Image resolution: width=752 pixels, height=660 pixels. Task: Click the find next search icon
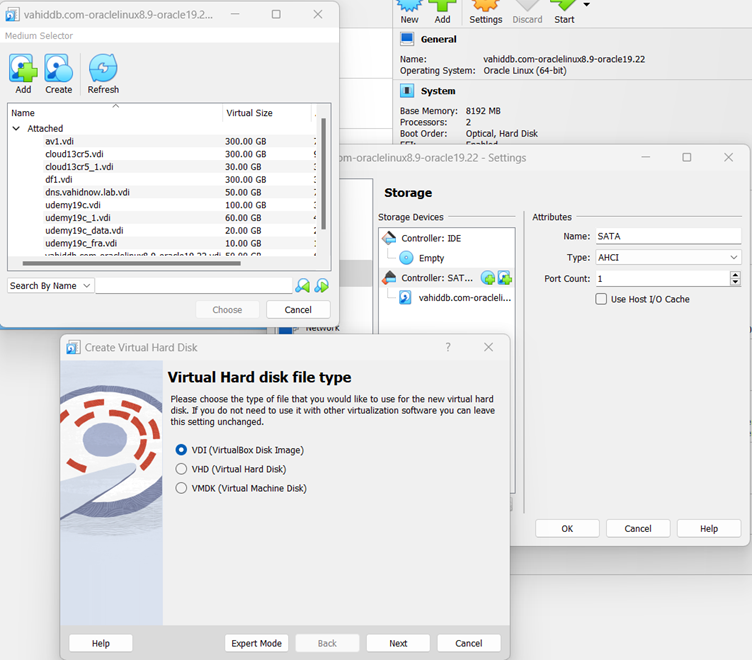point(321,286)
